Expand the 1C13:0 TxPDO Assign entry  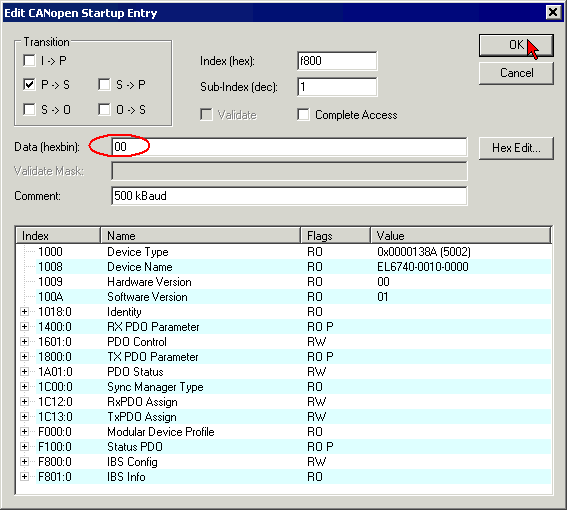24,417
